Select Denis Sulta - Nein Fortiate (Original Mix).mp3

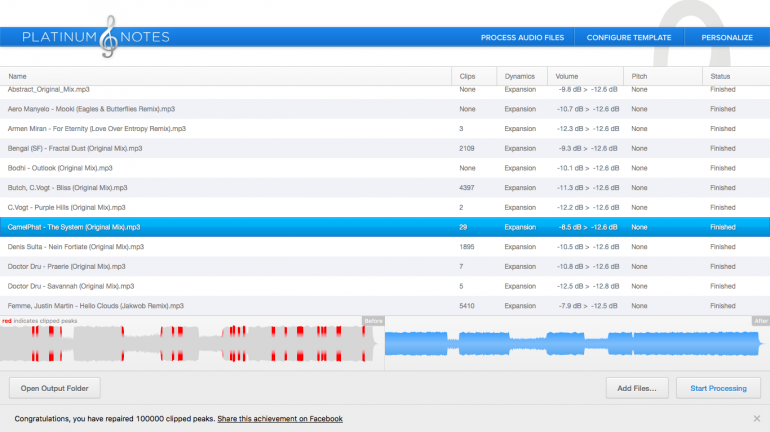385,246
